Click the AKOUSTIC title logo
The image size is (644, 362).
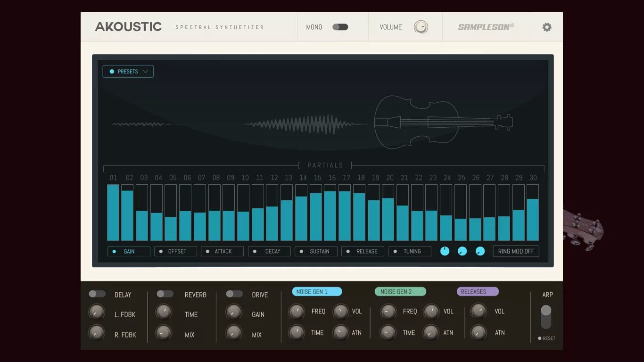pos(128,27)
